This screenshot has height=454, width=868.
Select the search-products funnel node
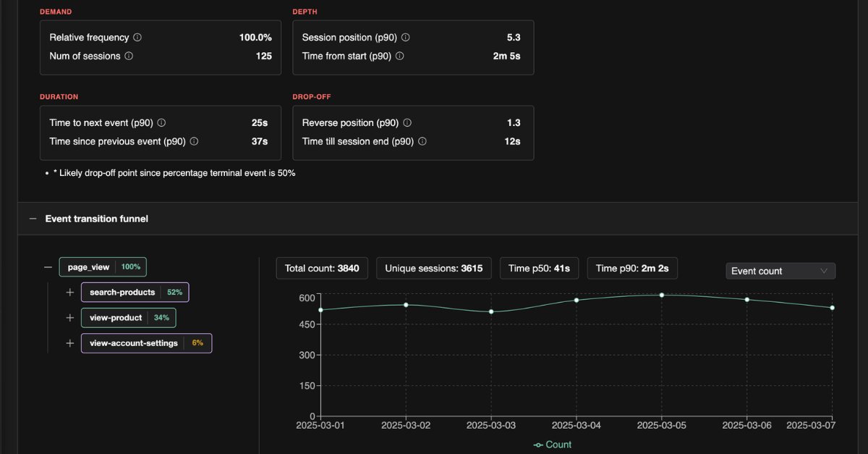click(135, 293)
